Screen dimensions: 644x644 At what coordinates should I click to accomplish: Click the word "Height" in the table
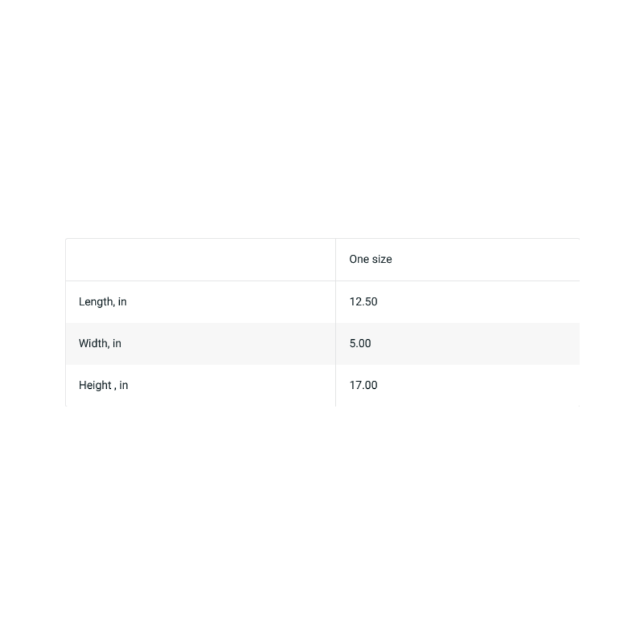pyautogui.click(x=95, y=385)
